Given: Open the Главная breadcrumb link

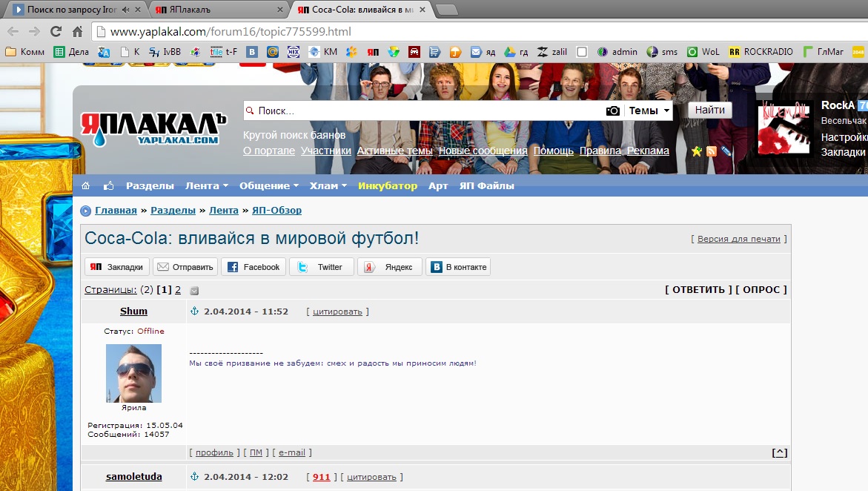Looking at the screenshot, I should click(116, 210).
